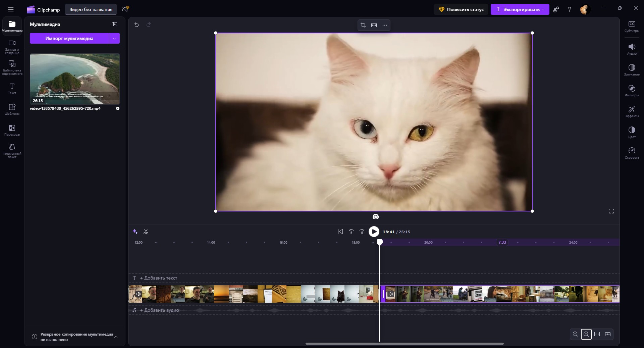
Task: Click the Import media button
Action: 69,38
